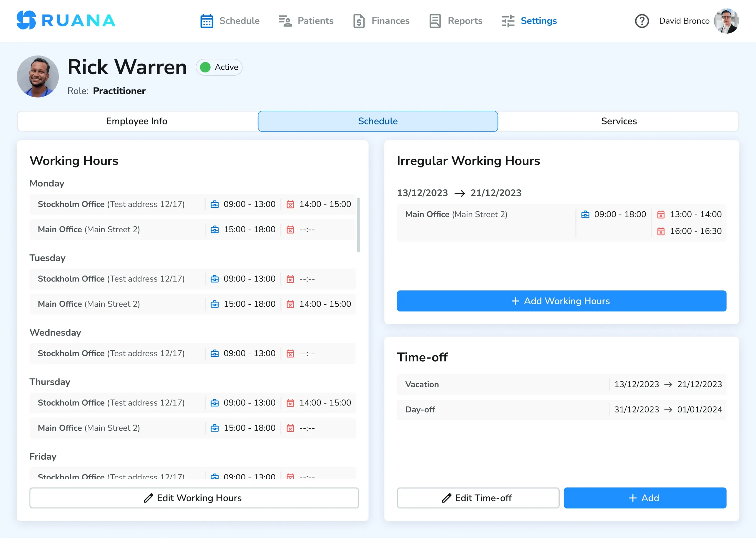Click the blue Add time-off button
The width and height of the screenshot is (756, 538).
(645, 498)
